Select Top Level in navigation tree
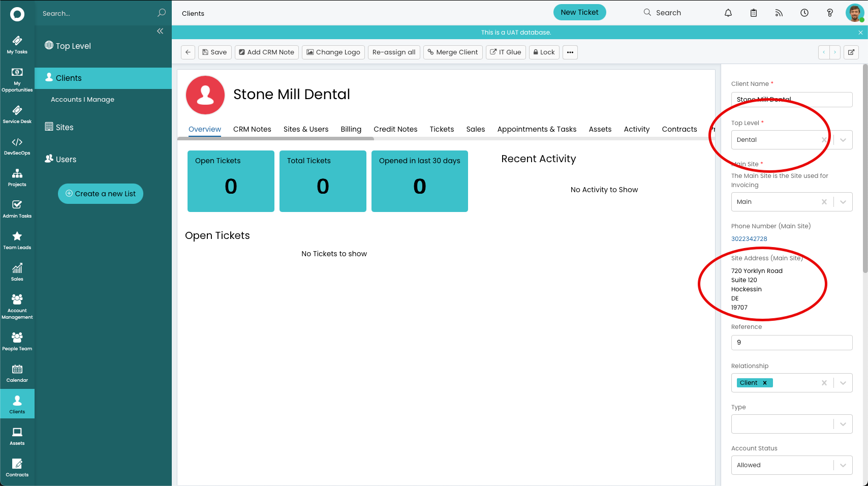 [68, 46]
